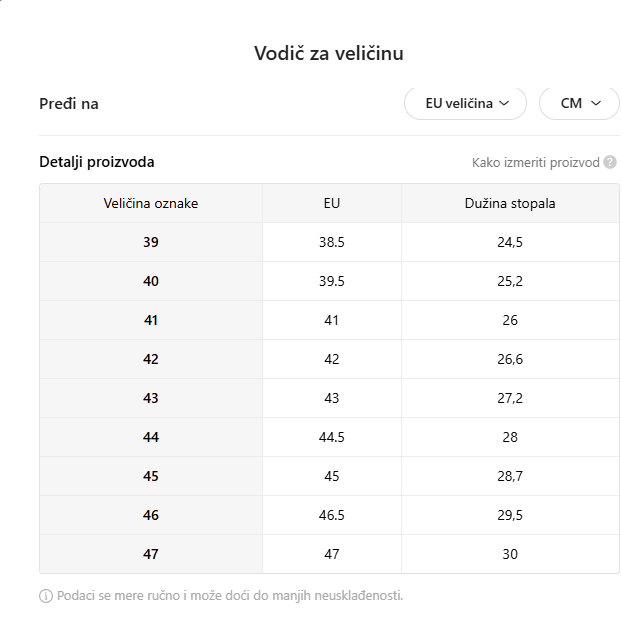The height and width of the screenshot is (635, 622).
Task: Click the 38.5 EU size cell
Action: (332, 242)
